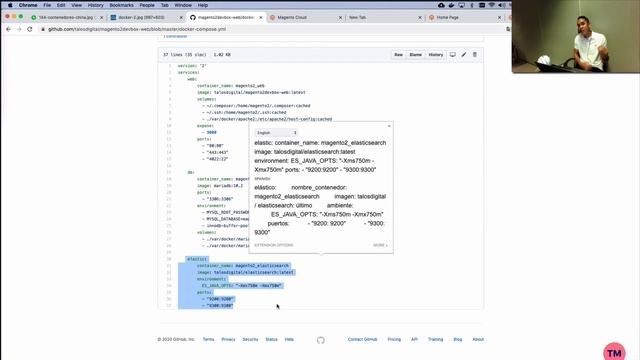Open the Terms footer link
Viewport: 640px width, 360px height.
208,340
